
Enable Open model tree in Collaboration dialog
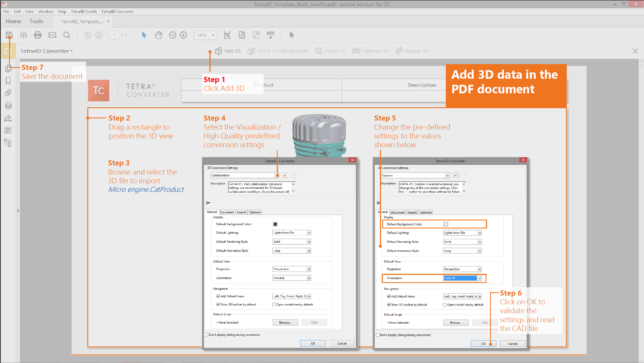274,304
